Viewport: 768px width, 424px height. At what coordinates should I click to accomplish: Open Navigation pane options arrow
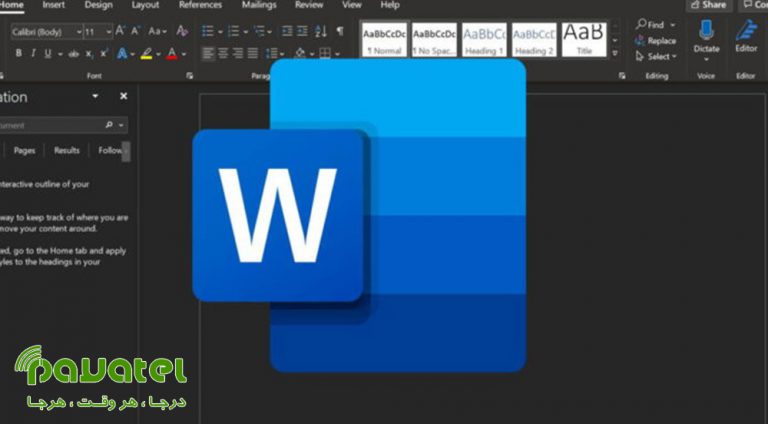pos(95,96)
